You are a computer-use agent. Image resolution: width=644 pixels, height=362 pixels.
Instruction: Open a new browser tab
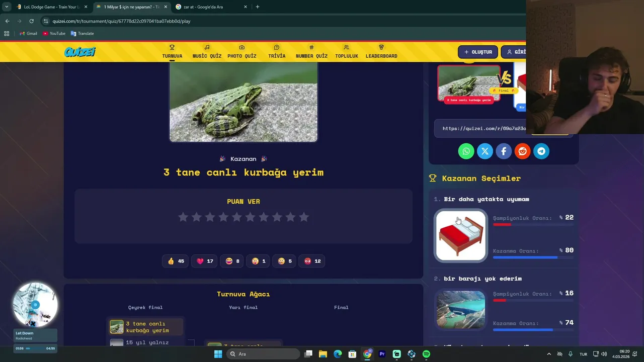point(258,7)
